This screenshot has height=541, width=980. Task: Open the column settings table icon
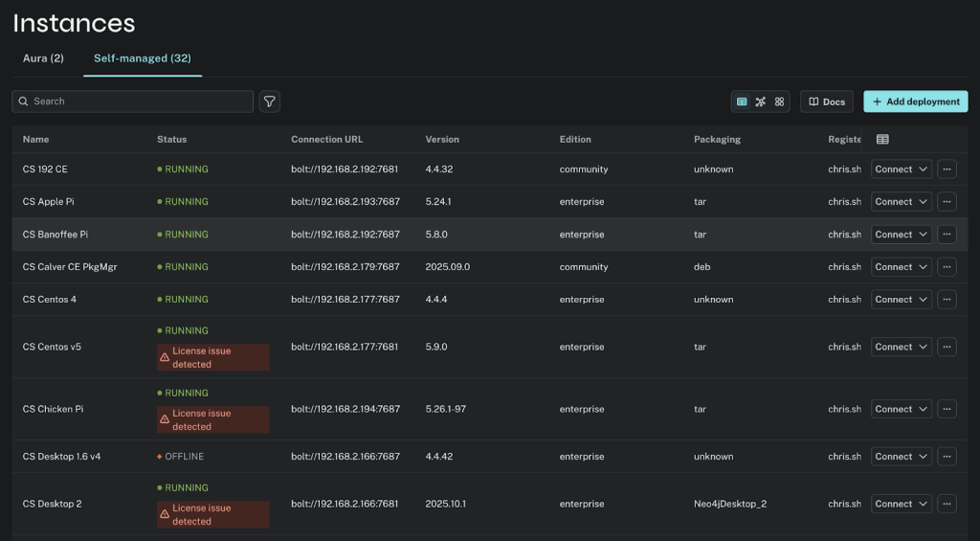tap(882, 140)
